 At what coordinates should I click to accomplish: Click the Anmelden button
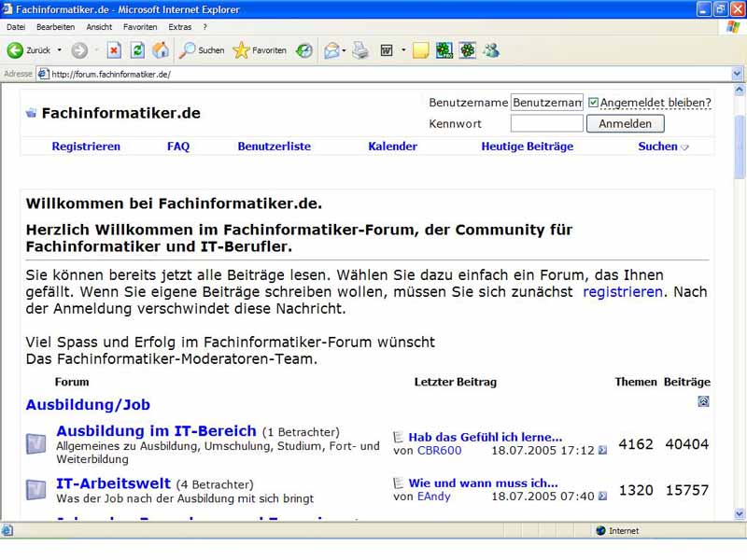[625, 124]
